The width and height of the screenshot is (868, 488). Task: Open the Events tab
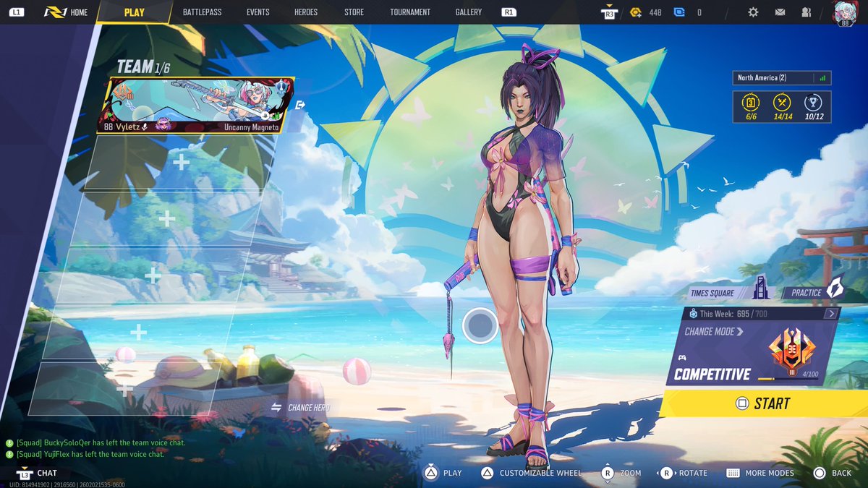(258, 12)
